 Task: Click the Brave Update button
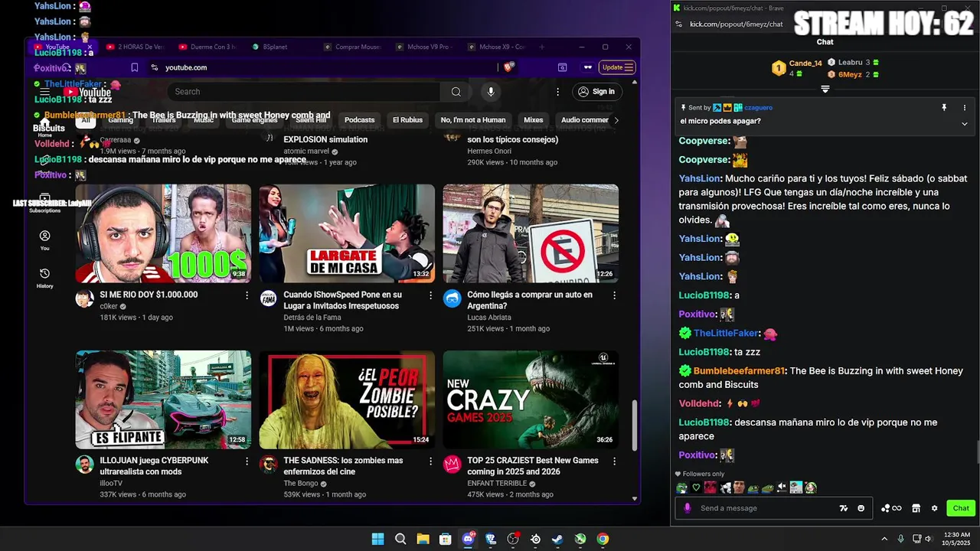[617, 67]
